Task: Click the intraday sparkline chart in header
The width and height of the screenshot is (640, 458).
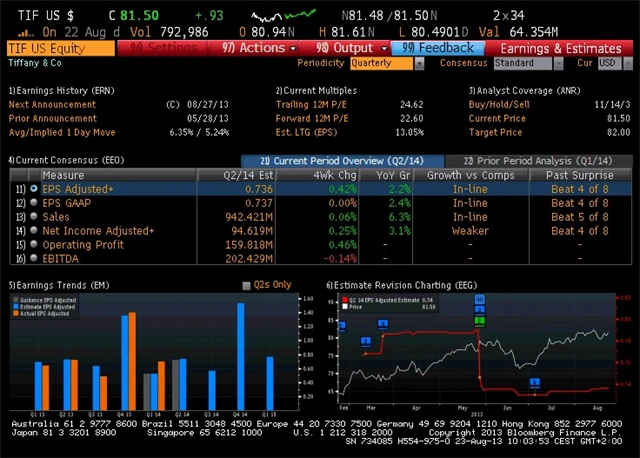Action: point(280,17)
